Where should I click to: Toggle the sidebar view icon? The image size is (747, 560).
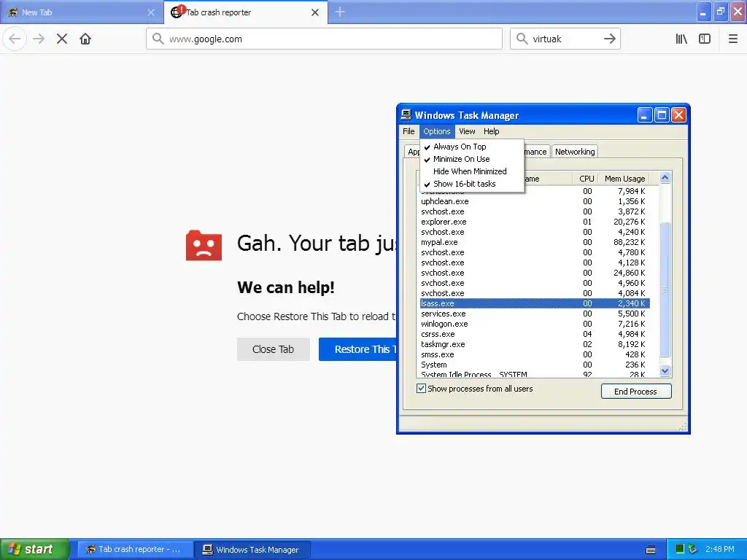705,39
